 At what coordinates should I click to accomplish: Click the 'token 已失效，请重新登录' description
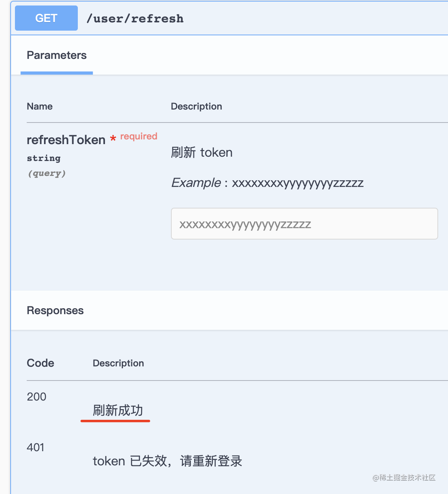coord(167,461)
